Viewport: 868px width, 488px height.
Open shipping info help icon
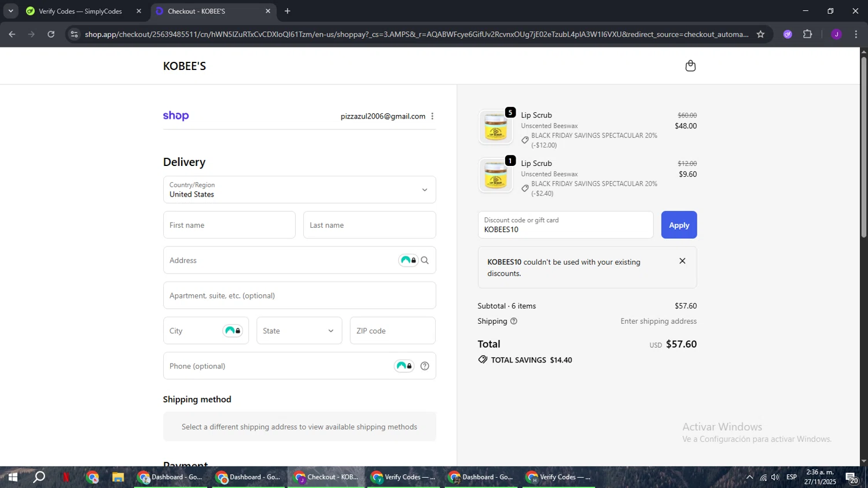[514, 321]
